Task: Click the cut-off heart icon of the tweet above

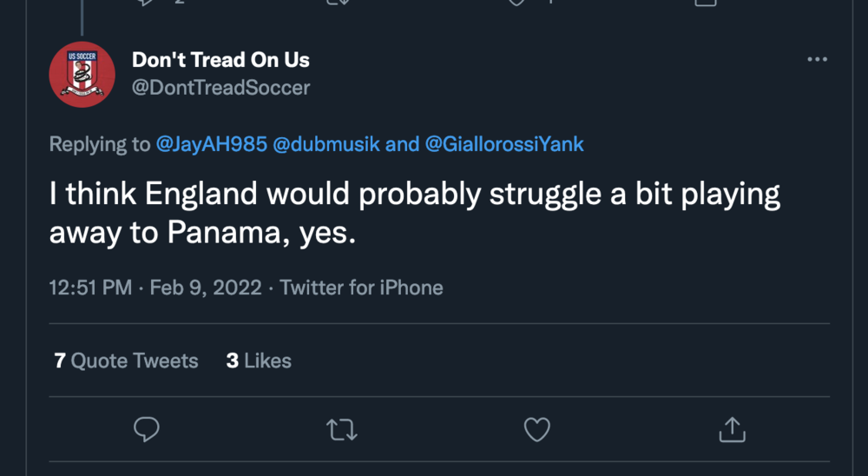Action: click(517, 3)
